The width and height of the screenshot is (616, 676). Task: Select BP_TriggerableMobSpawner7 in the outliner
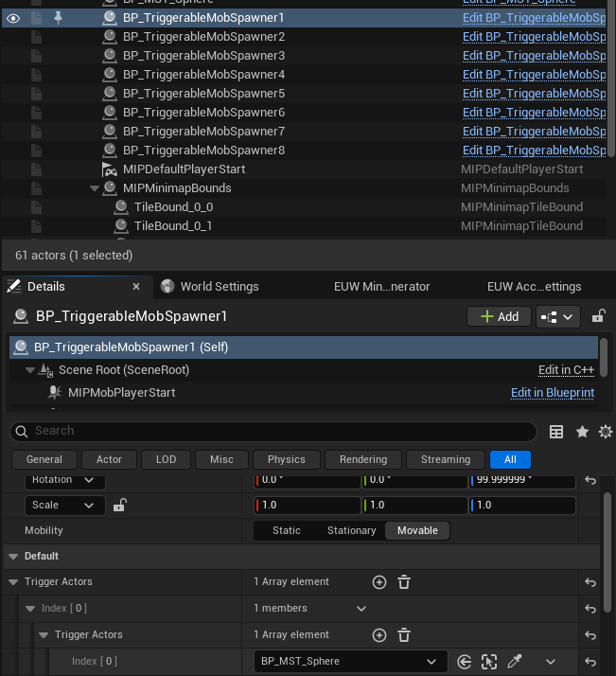pos(203,132)
